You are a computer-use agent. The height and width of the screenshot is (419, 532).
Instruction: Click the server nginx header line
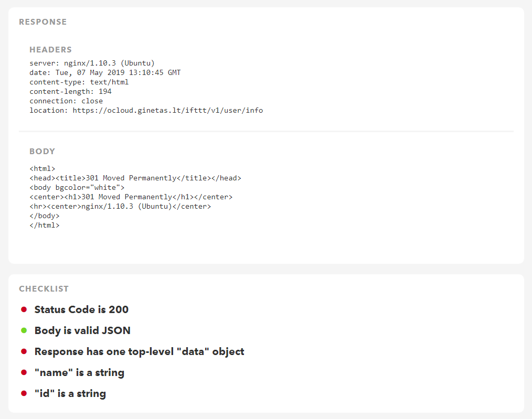92,63
